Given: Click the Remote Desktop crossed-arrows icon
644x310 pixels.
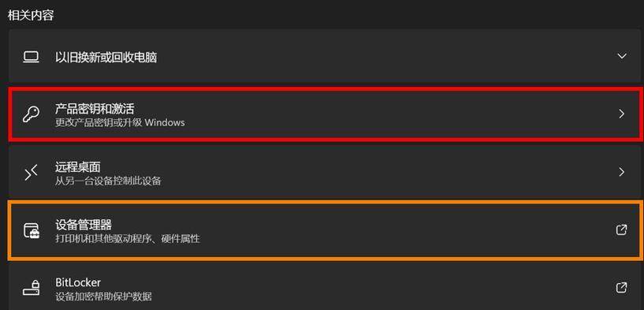Looking at the screenshot, I should click(31, 173).
